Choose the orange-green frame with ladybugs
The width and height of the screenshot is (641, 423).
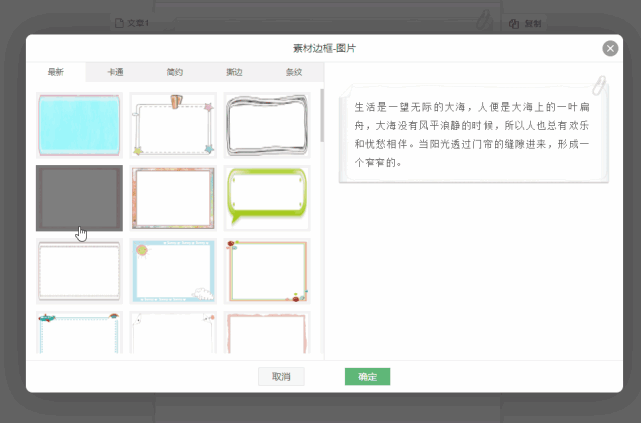point(267,271)
